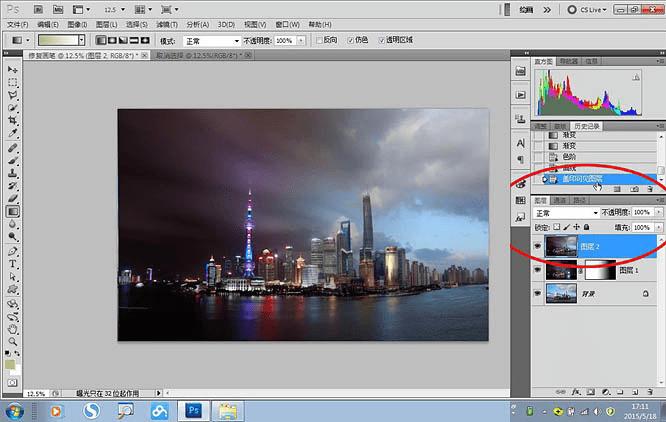The height and width of the screenshot is (422, 666).
Task: Select the Clone Stamp tool
Action: 13,173
